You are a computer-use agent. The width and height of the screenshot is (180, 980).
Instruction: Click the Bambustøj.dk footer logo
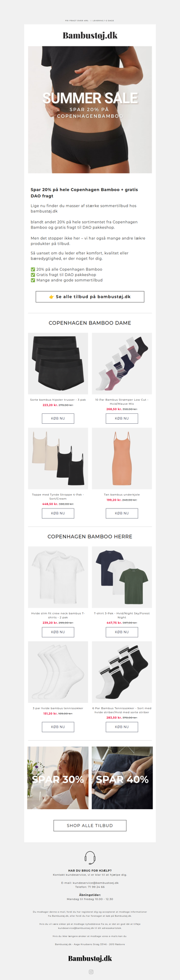tap(90, 958)
